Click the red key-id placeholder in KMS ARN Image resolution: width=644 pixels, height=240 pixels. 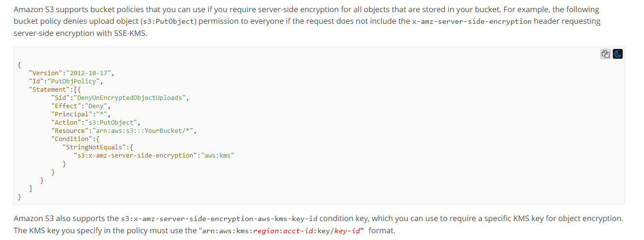click(347, 231)
